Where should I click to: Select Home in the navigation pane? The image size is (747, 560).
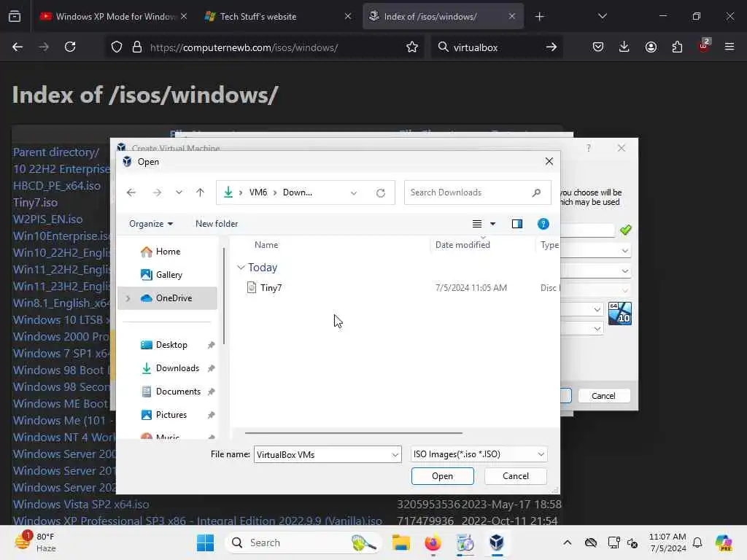(168, 252)
